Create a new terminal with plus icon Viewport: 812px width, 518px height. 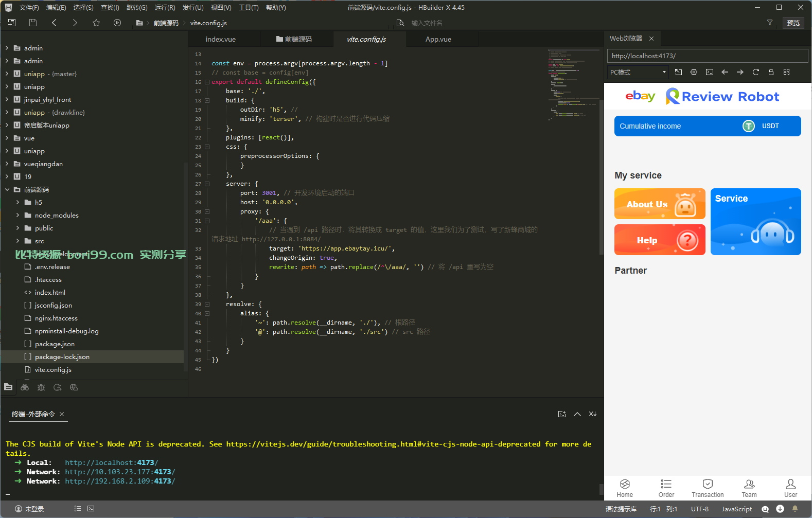(562, 414)
